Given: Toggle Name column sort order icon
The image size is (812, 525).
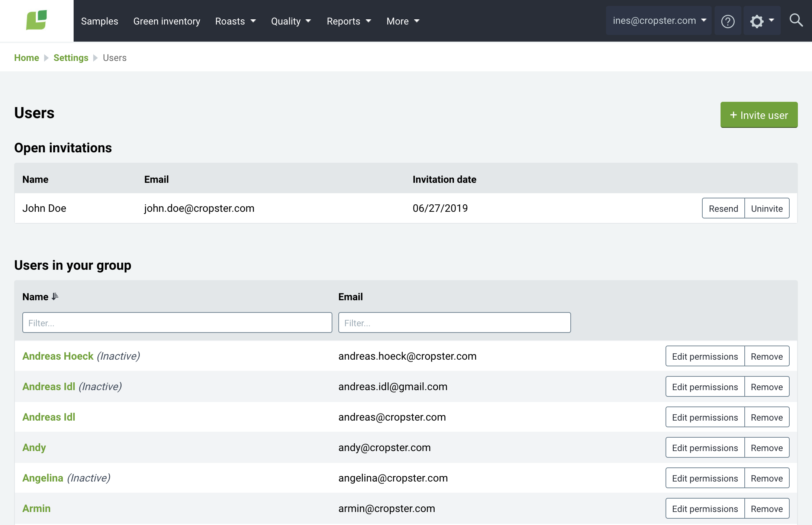Looking at the screenshot, I should tap(55, 296).
